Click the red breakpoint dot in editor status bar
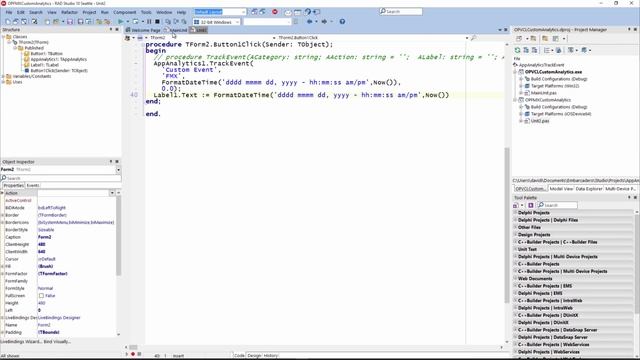This screenshot has height=360, width=640. [x=133, y=354]
